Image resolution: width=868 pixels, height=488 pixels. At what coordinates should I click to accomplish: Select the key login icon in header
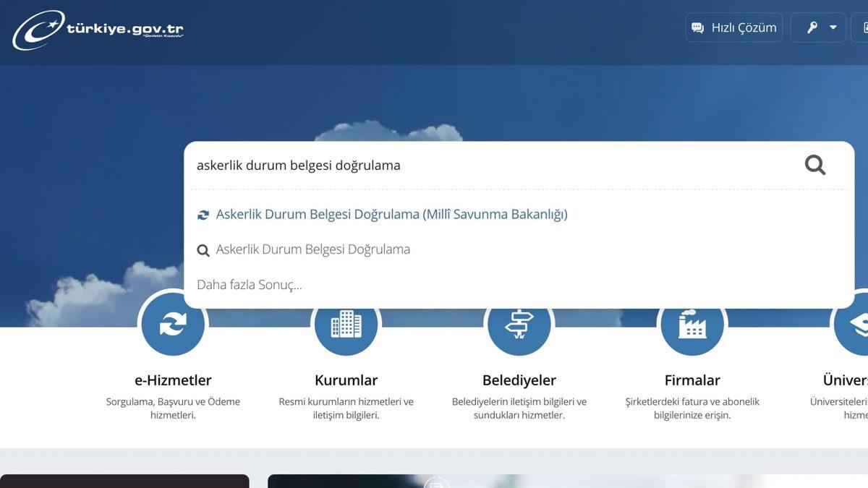point(812,27)
